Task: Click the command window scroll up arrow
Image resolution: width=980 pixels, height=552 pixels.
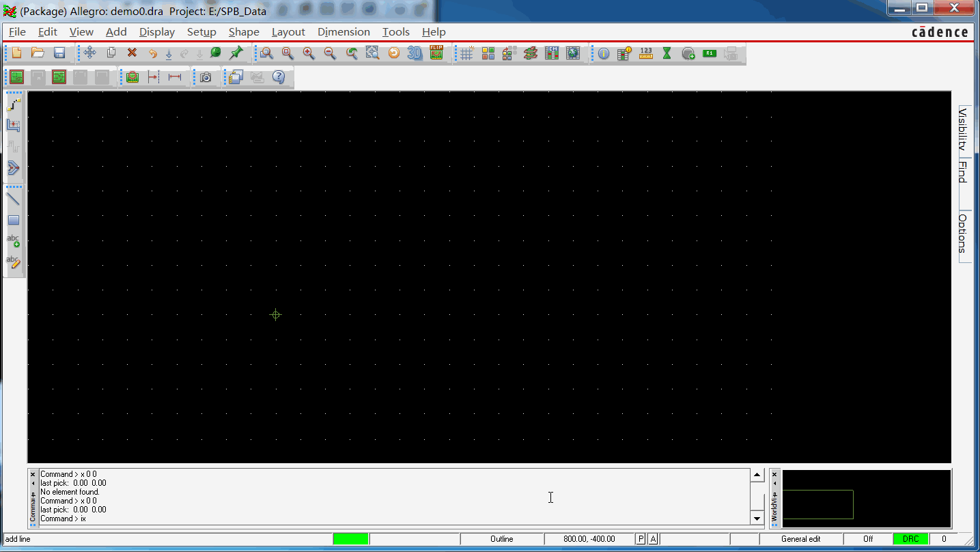Action: [757, 475]
